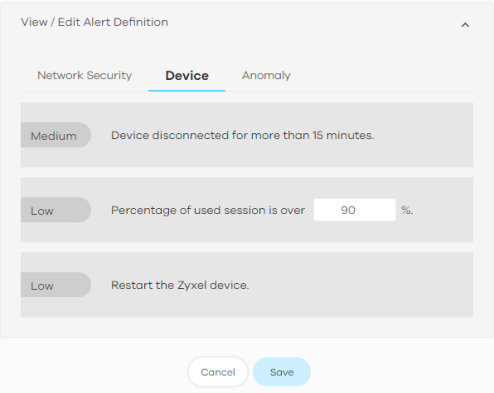This screenshot has height=393, width=494.
Task: Click the View / Edit Alert Definition title
Action: pos(95,22)
